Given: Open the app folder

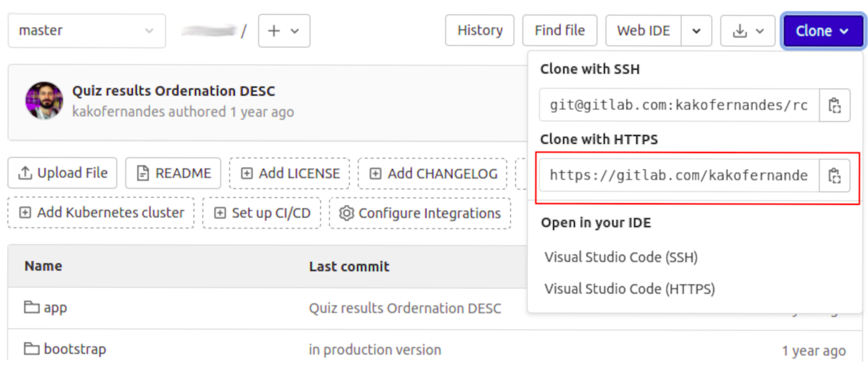Looking at the screenshot, I should coord(55,307).
